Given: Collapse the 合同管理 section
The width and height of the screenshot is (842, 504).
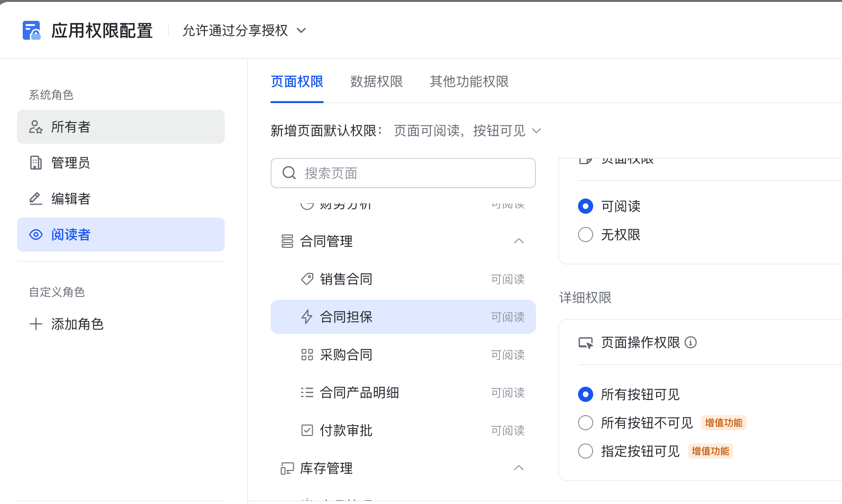Looking at the screenshot, I should click(519, 241).
